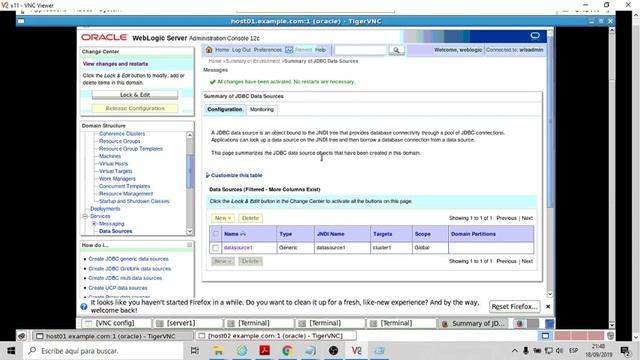Click the ESP language indicator

pos(573,351)
